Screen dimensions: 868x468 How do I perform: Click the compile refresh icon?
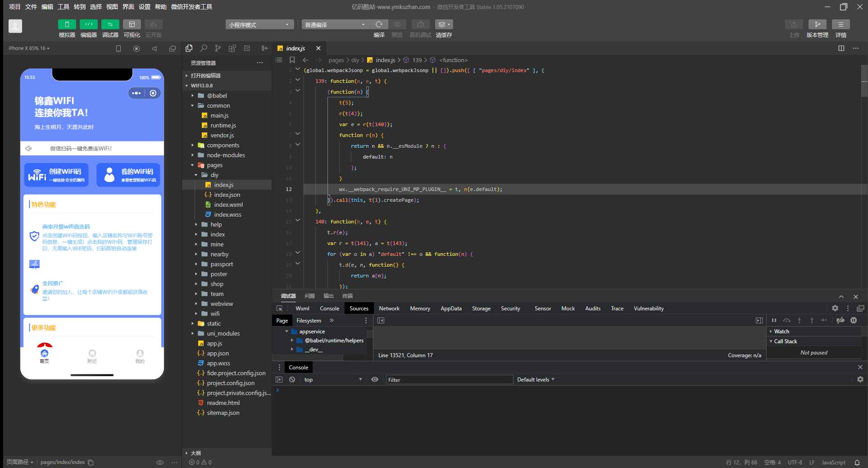click(x=379, y=24)
